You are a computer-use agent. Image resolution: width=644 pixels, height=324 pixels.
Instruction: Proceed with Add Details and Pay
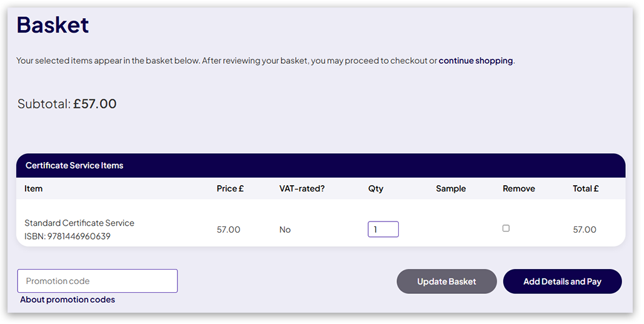(562, 281)
